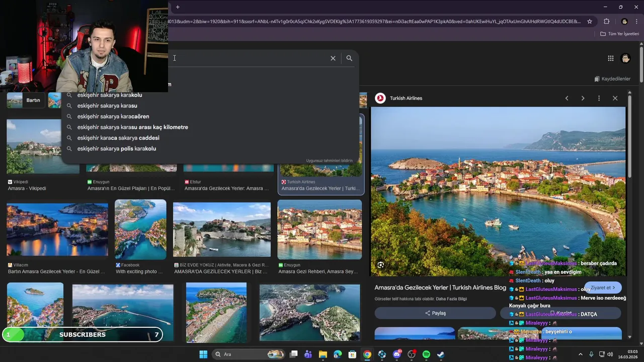Open the 'Tüm Yer İşaretleri' bookmarks folder

tap(620, 34)
